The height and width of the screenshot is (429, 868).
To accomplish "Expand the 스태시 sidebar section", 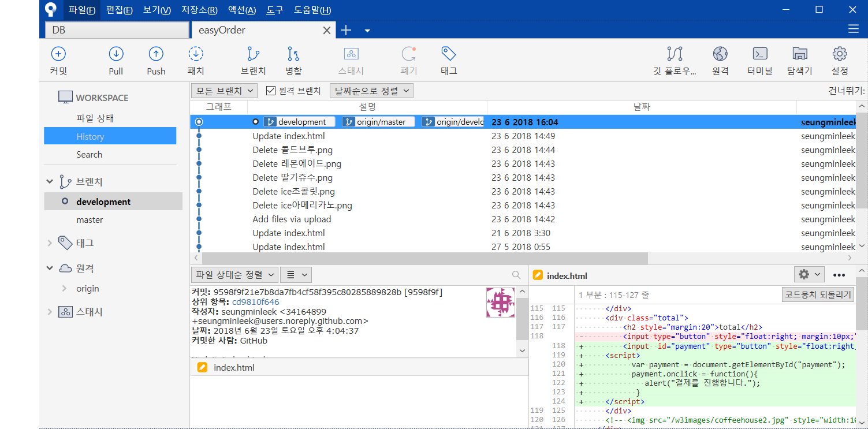I will 50,312.
